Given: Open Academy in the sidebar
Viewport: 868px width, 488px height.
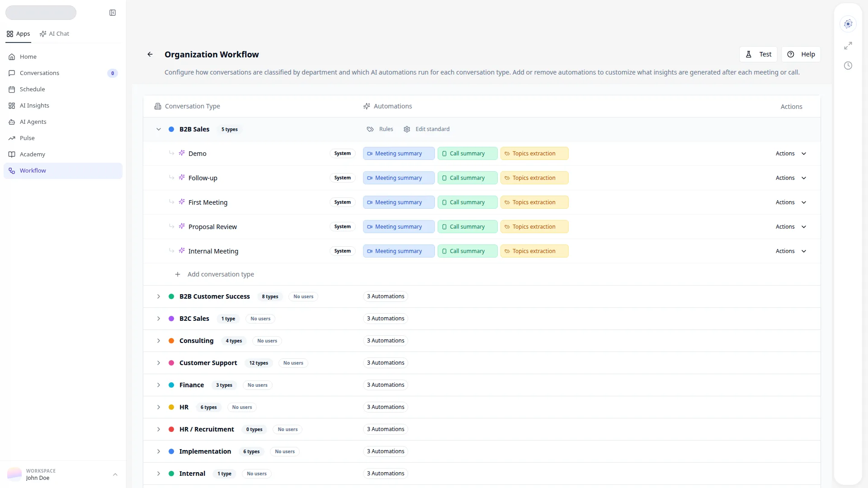Looking at the screenshot, I should click(x=63, y=155).
